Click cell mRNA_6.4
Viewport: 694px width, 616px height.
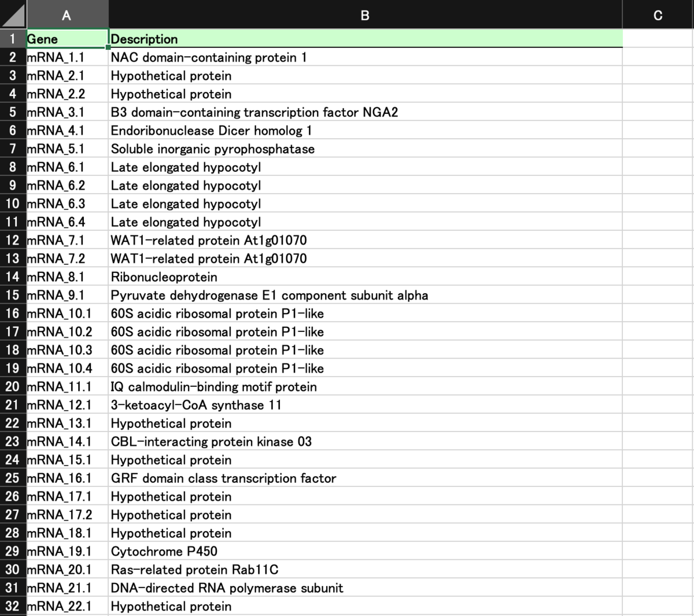coord(67,222)
